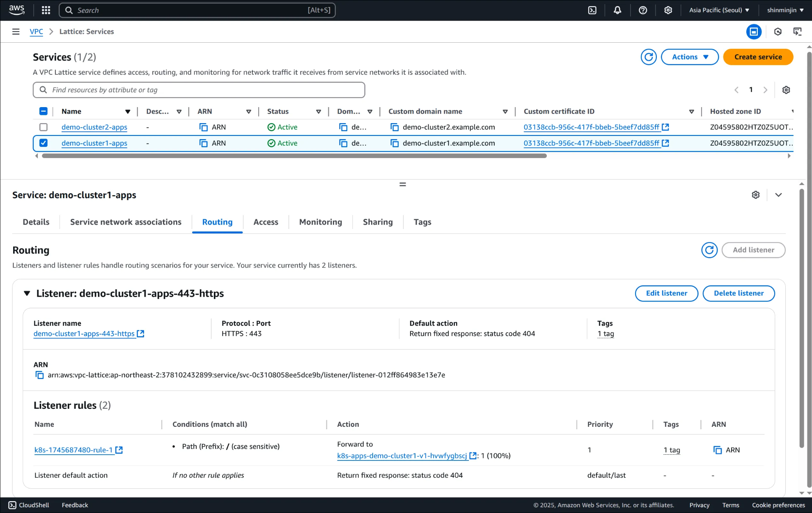Click the CloudShell icon in footer
Viewport: 812px width, 513px height.
pos(12,505)
